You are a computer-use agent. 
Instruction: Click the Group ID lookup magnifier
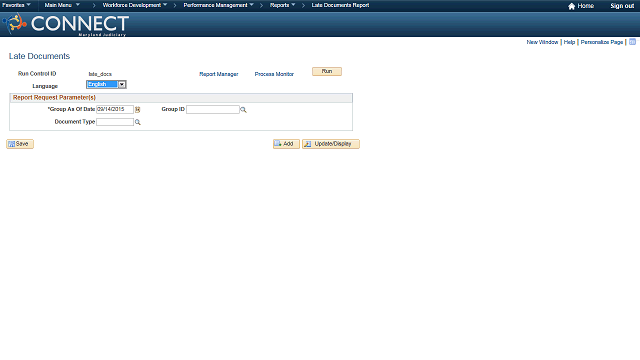coord(243,109)
